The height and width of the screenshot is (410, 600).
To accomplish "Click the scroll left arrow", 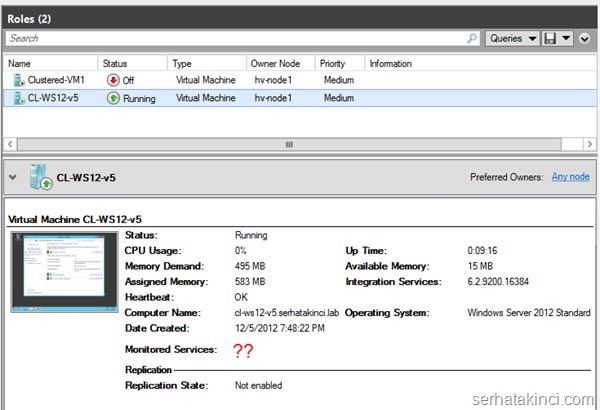I will [10, 144].
